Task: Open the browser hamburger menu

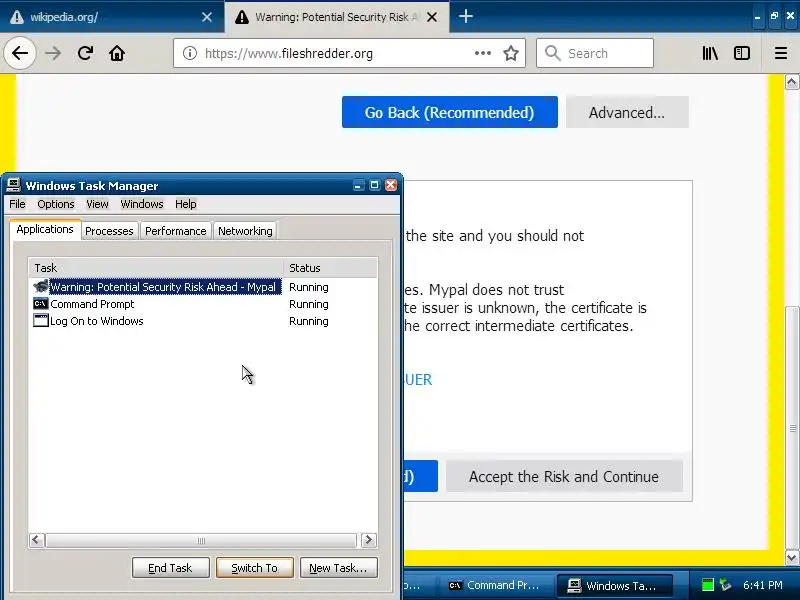Action: coord(781,53)
